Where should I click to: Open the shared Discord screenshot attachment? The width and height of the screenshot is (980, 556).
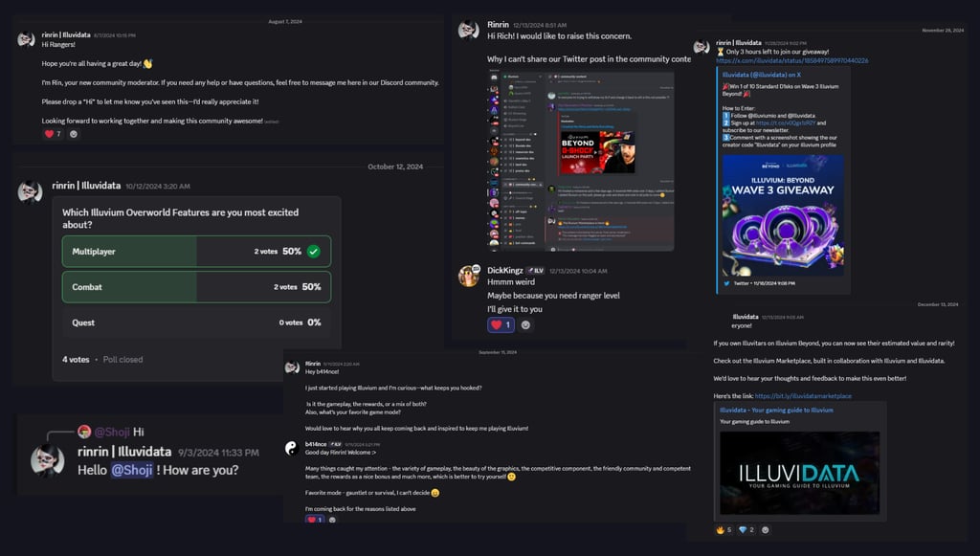[581, 161]
